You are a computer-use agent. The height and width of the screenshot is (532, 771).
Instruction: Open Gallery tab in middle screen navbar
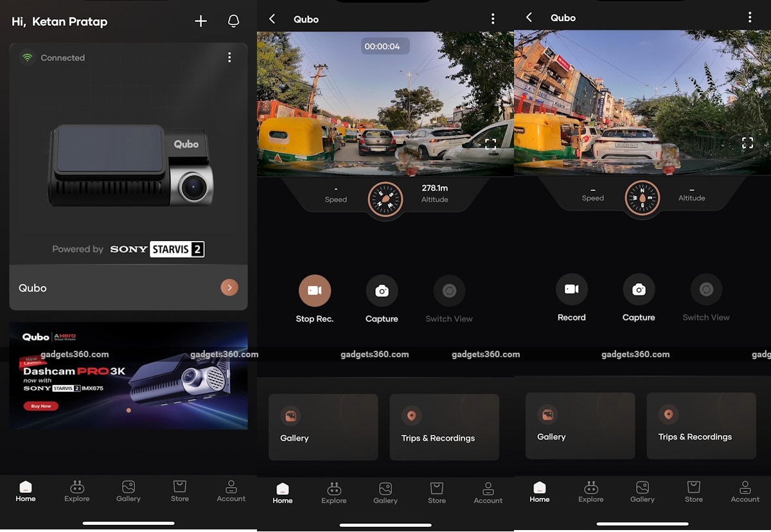point(385,493)
